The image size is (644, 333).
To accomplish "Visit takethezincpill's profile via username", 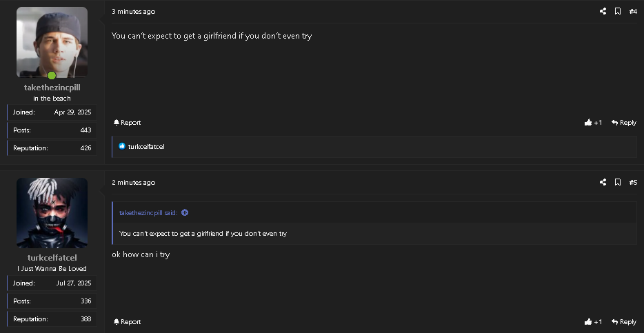I will (x=52, y=88).
